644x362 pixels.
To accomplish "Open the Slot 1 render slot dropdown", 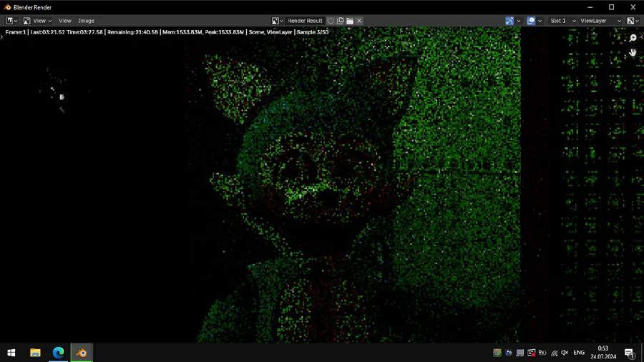I will click(562, 21).
